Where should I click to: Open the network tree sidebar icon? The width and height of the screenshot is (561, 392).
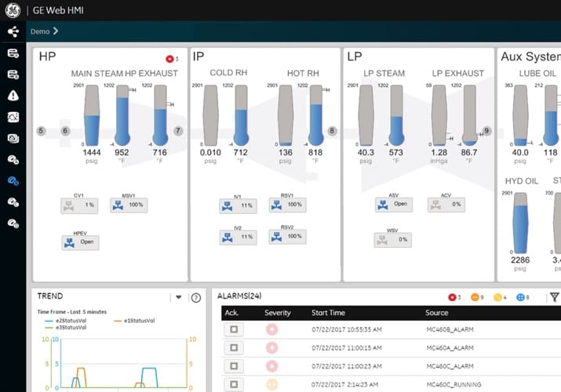(13, 32)
